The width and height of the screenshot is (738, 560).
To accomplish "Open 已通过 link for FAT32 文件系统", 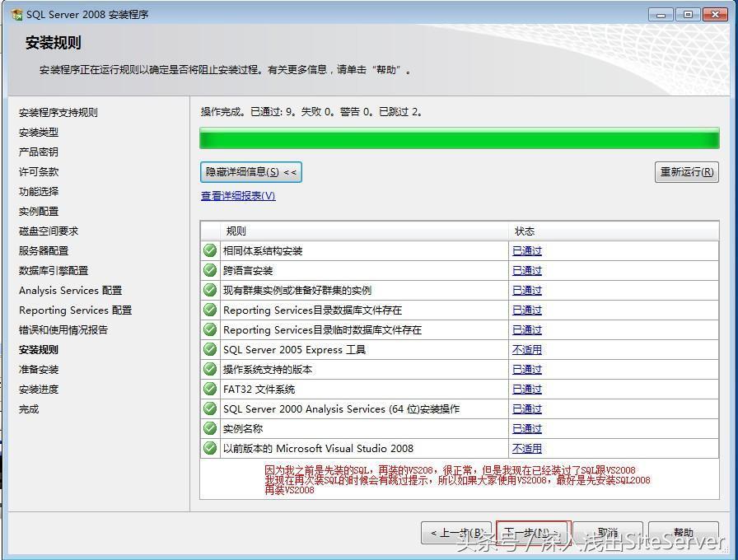I will pyautogui.click(x=527, y=390).
